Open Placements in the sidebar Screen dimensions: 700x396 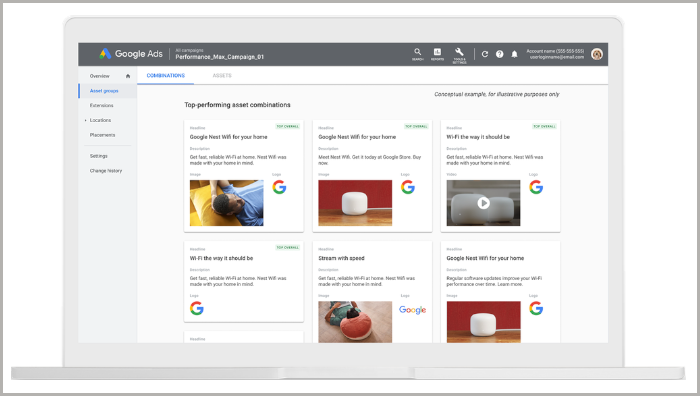[102, 135]
